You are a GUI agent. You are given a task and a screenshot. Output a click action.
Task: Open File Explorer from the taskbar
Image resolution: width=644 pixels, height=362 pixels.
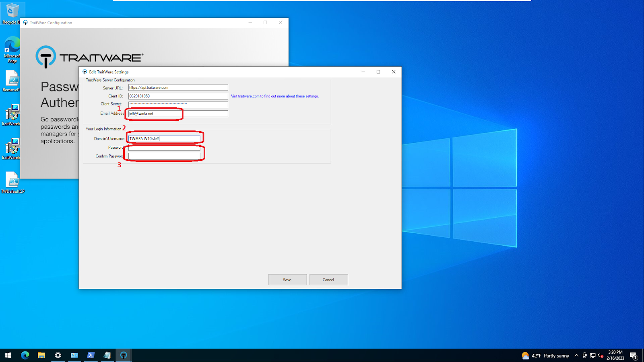tap(41, 355)
